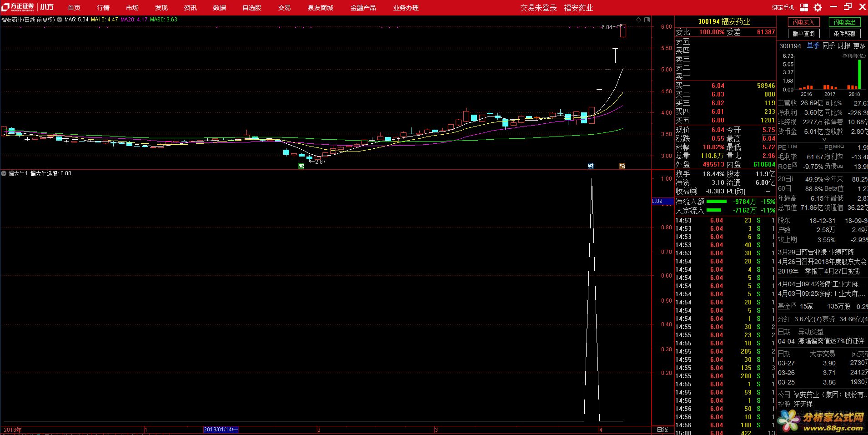Click the 2019/01/14 date marker on timeline
This screenshot has height=435, width=868.
click(221, 430)
